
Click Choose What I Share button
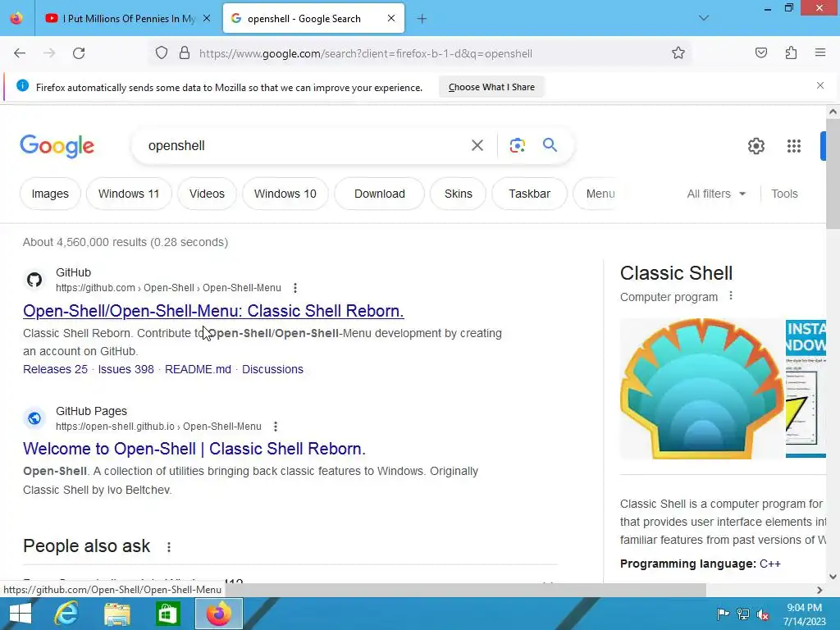(x=491, y=87)
